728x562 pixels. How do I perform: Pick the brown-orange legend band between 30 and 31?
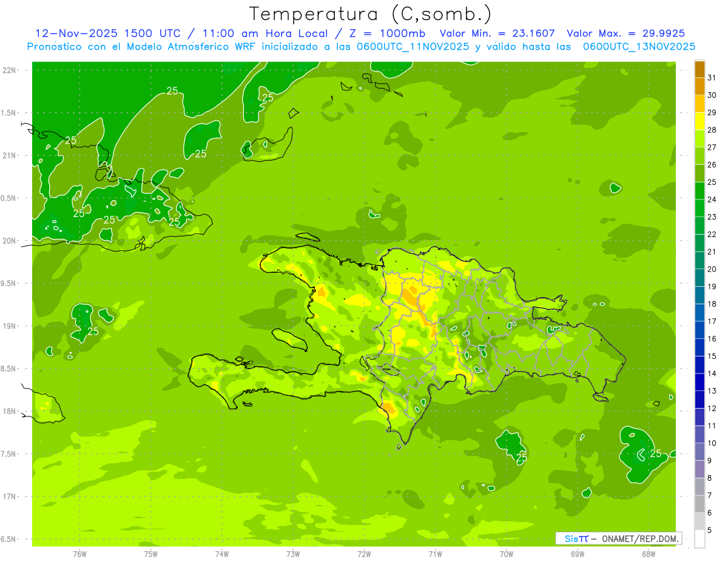click(699, 86)
